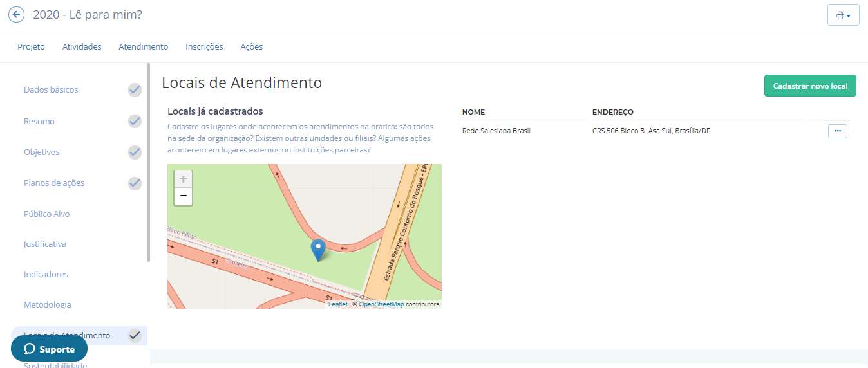Open options menu for Rede Salesiana Brasil

(x=837, y=131)
